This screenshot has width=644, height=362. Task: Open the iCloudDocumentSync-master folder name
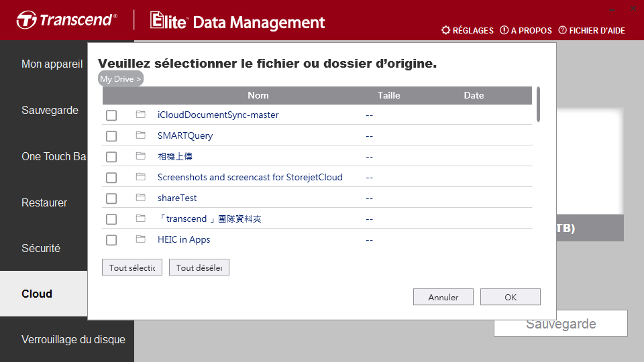point(218,115)
